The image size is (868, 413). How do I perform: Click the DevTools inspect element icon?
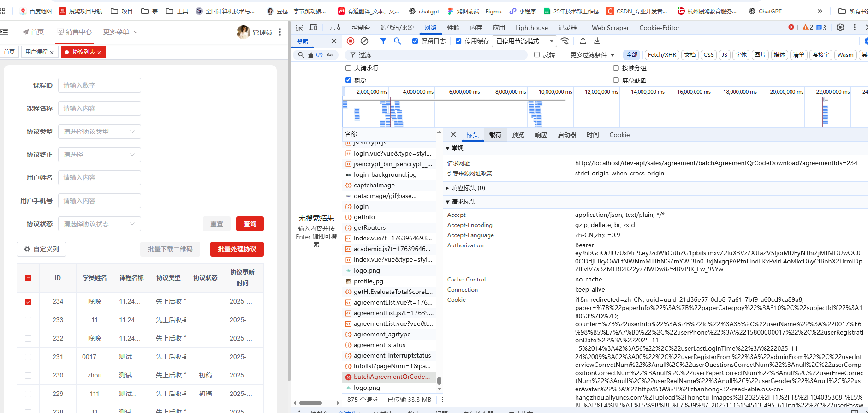click(299, 28)
